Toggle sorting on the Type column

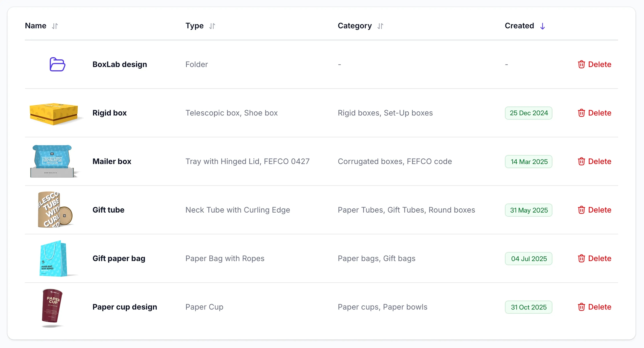click(x=212, y=26)
